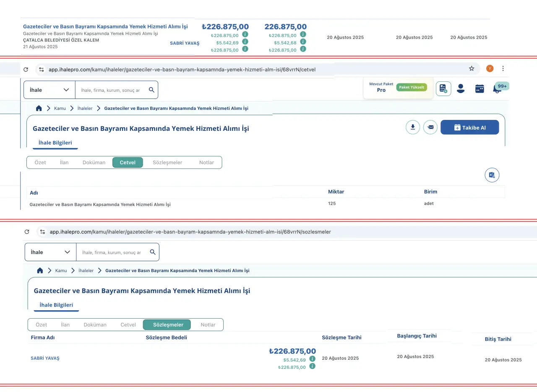Click the send mail envelope icon
Screen dimensions: 537x392
430,127
